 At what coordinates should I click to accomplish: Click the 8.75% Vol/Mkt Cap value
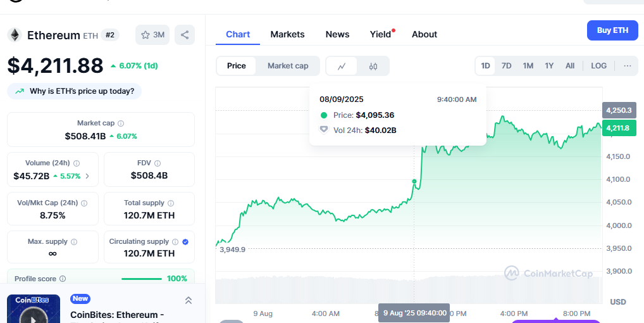(x=53, y=215)
